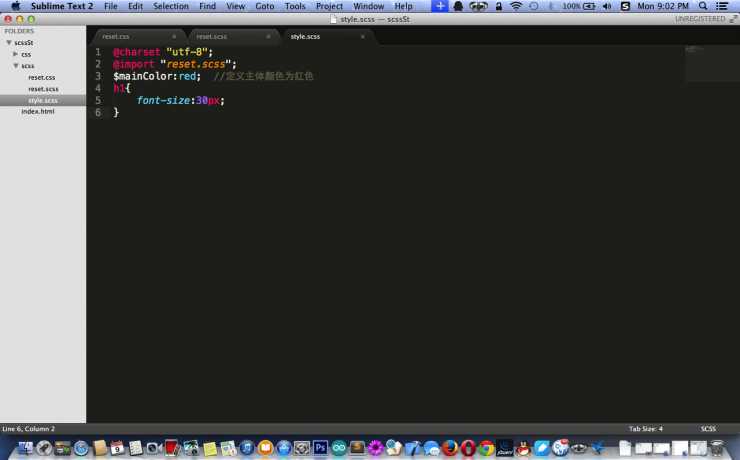Open Spotlight search magnifier

coord(703,6)
